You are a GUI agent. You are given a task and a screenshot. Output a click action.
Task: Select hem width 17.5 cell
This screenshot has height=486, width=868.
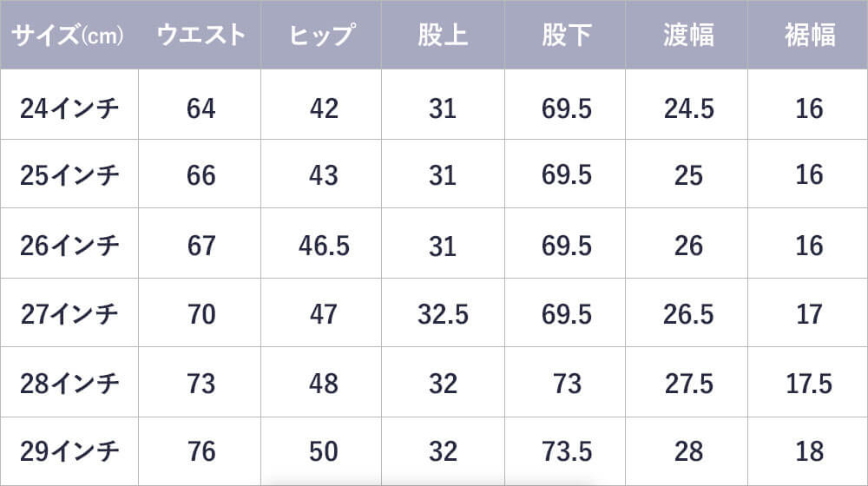809,384
